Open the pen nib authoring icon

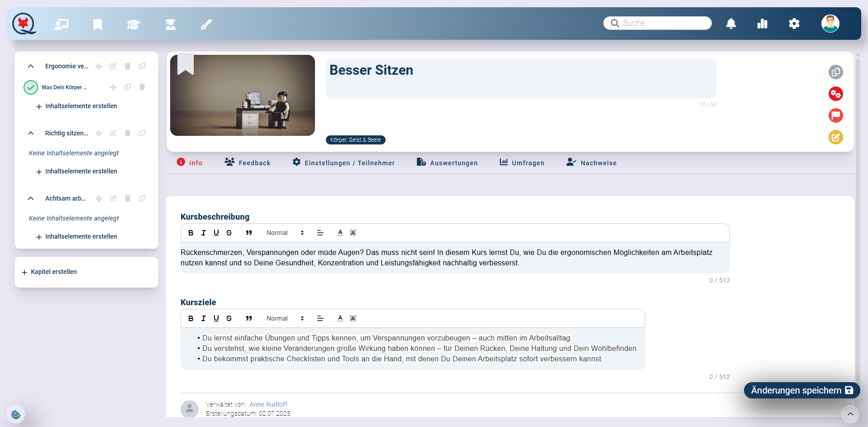click(x=206, y=24)
